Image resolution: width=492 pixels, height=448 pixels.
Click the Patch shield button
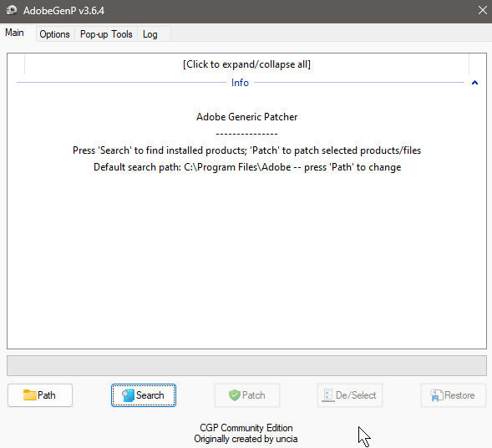[247, 395]
